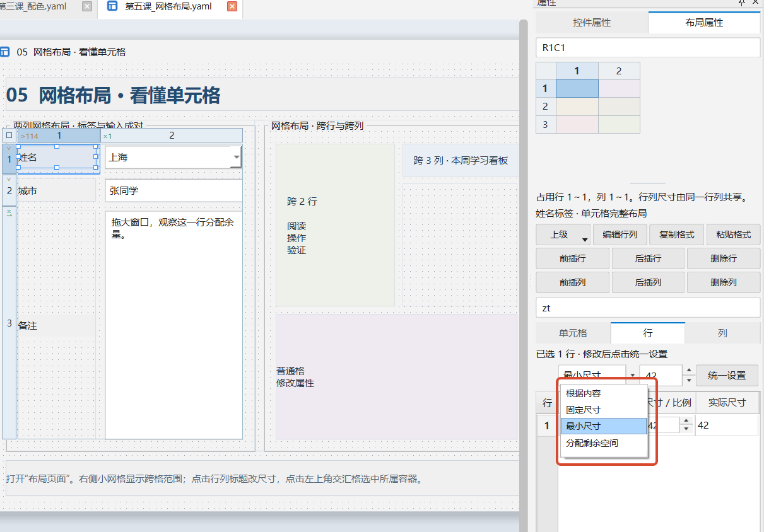Select the 行 tab
The width and height of the screenshot is (764, 532).
pos(648,333)
